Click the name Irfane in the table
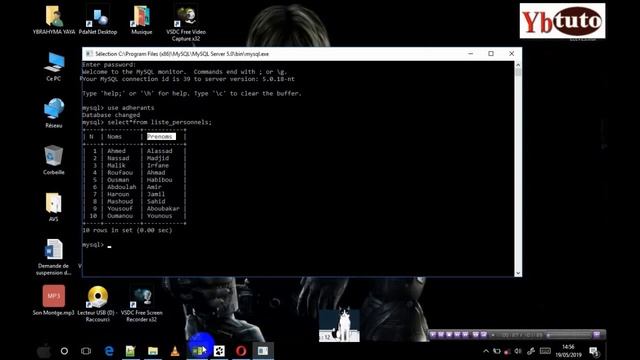Image resolution: width=640 pixels, height=360 pixels. click(x=158, y=166)
